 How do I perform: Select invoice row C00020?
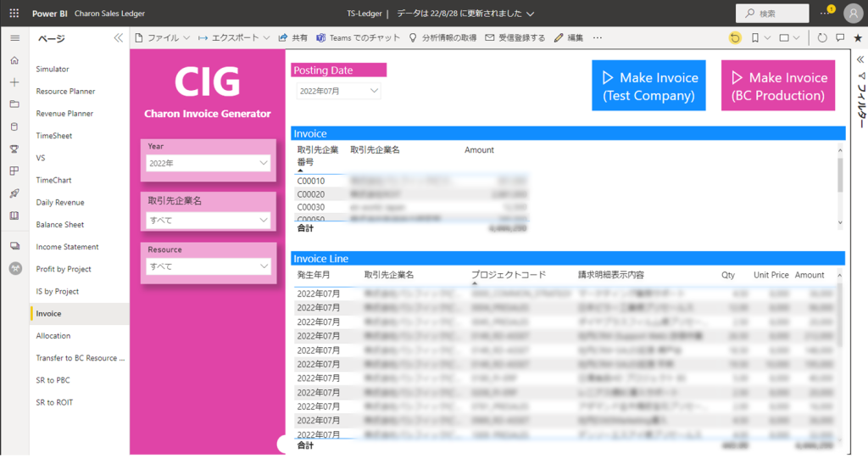[411, 194]
